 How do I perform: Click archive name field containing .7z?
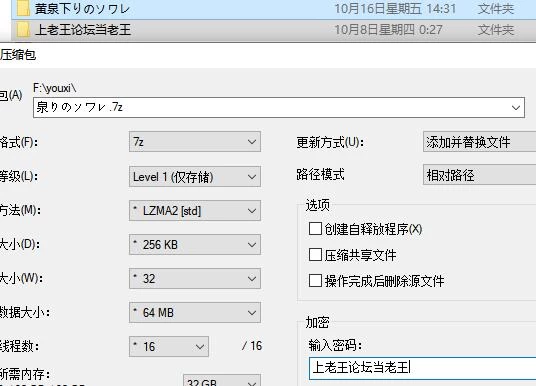pos(279,107)
